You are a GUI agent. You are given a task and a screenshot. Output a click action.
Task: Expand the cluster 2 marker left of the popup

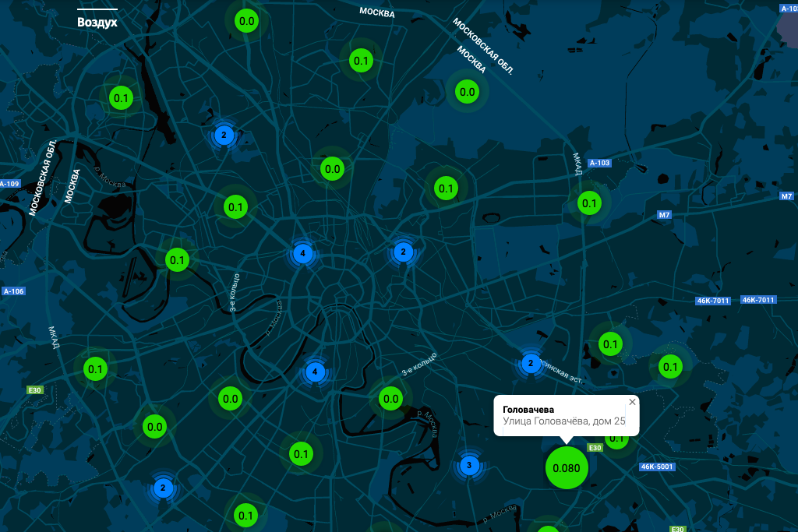pyautogui.click(x=531, y=363)
